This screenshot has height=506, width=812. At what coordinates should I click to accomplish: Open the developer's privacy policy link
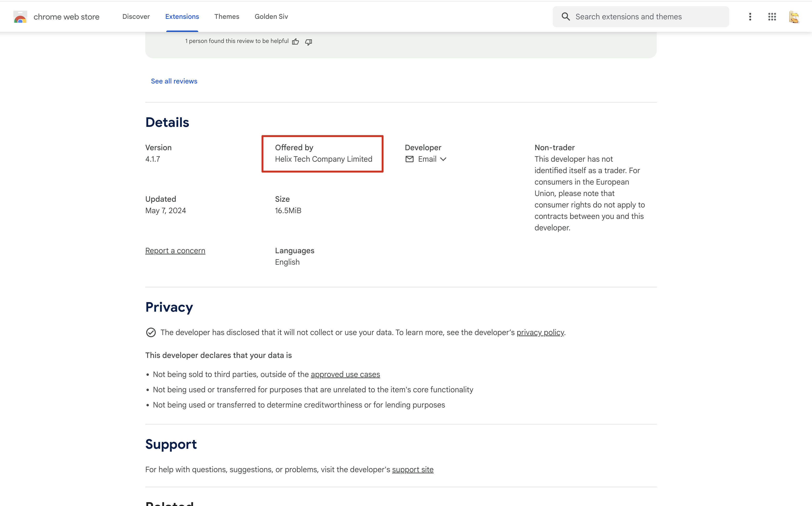click(x=540, y=332)
